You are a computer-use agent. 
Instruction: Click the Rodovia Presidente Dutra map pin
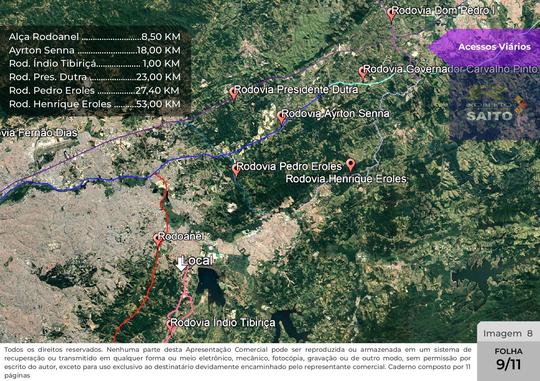tap(233, 93)
